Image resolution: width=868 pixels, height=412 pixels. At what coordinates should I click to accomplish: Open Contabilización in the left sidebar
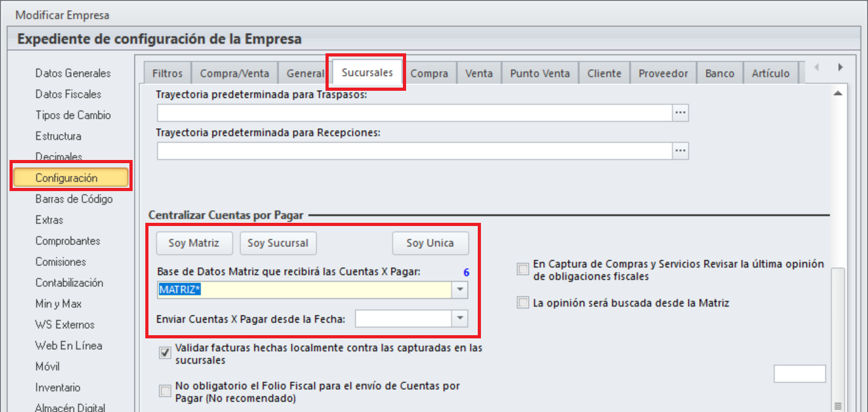point(69,282)
